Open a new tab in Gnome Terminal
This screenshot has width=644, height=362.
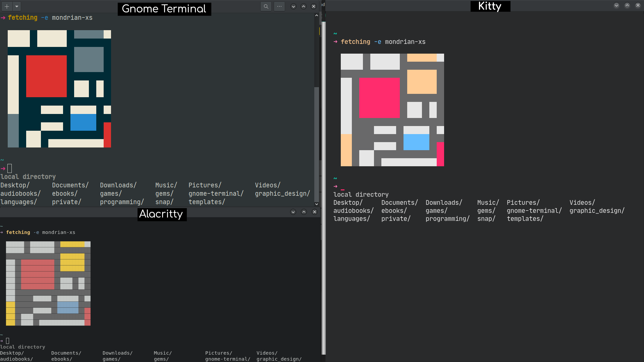pyautogui.click(x=7, y=6)
